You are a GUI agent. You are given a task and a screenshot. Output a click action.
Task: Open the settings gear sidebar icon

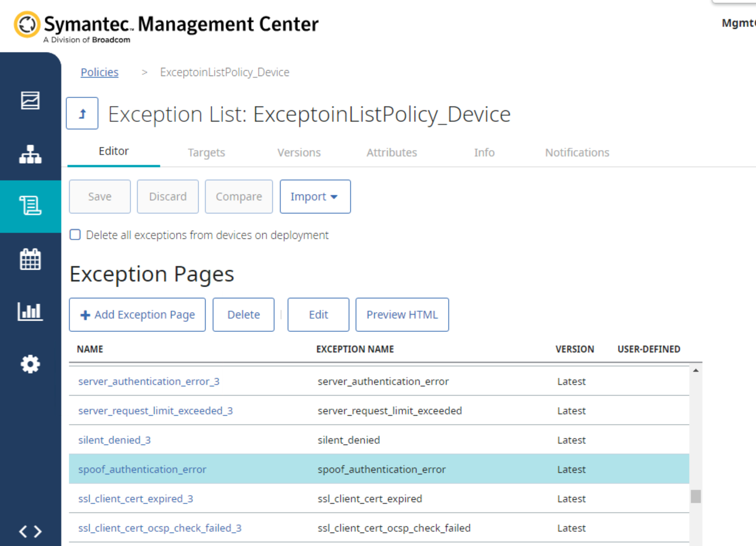[30, 364]
